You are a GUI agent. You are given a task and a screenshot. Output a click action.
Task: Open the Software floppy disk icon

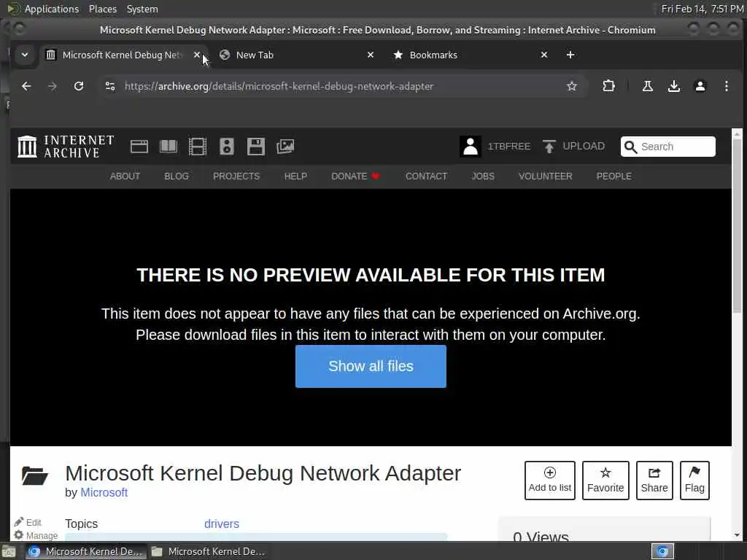tap(256, 146)
